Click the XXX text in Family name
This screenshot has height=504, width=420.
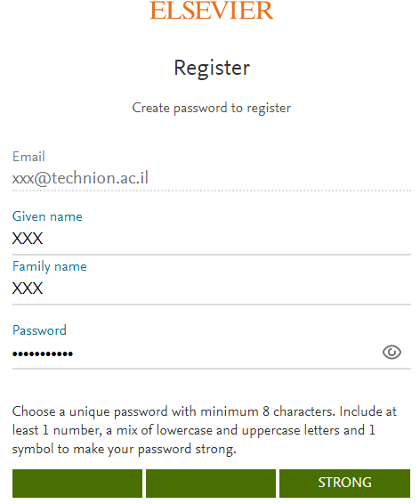(x=28, y=289)
